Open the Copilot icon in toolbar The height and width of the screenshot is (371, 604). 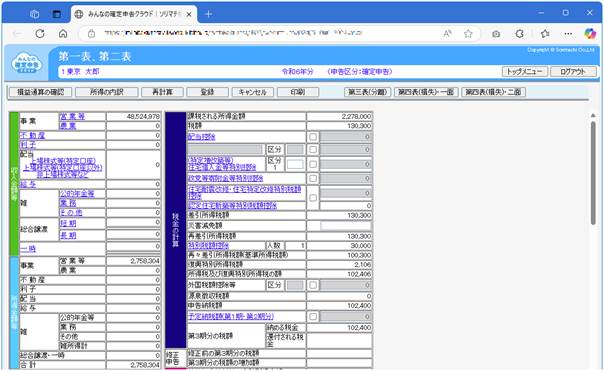coord(590,34)
